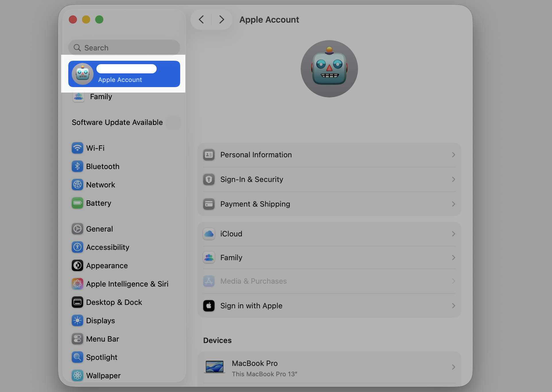The height and width of the screenshot is (392, 552).
Task: Click the Search input field
Action: click(x=124, y=48)
